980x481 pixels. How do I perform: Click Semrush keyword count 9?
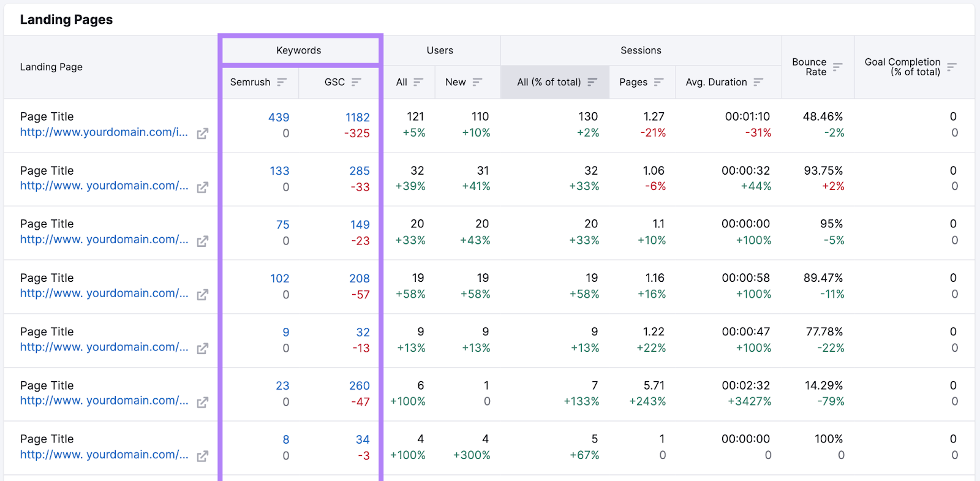point(286,332)
